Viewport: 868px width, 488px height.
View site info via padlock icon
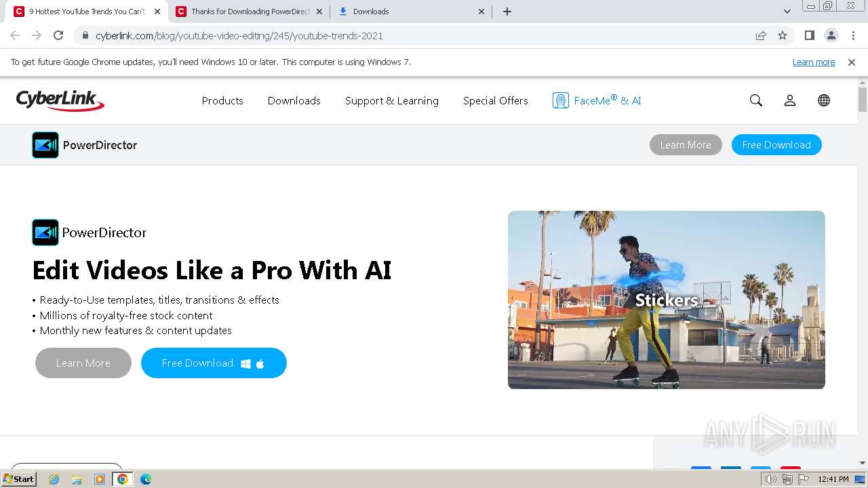(x=85, y=36)
